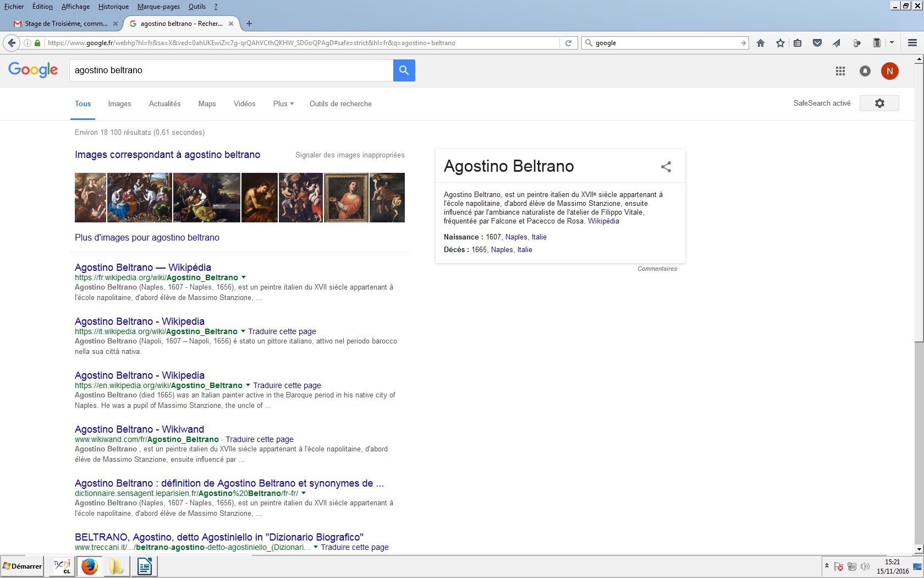Click the Google search magnifier button

pos(404,70)
